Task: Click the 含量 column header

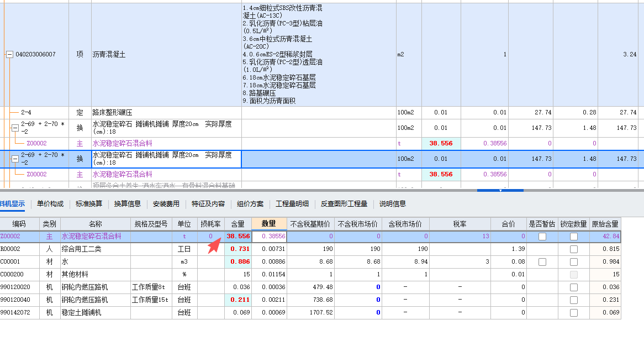Action: pyautogui.click(x=238, y=224)
